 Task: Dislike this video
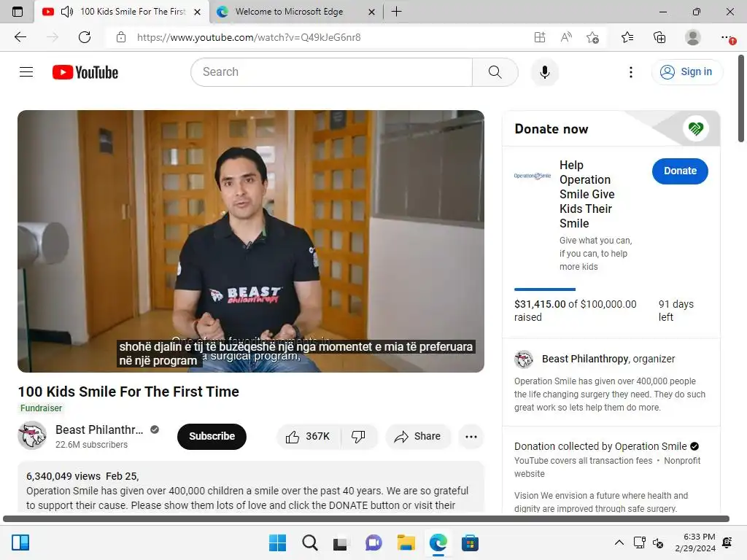point(359,436)
